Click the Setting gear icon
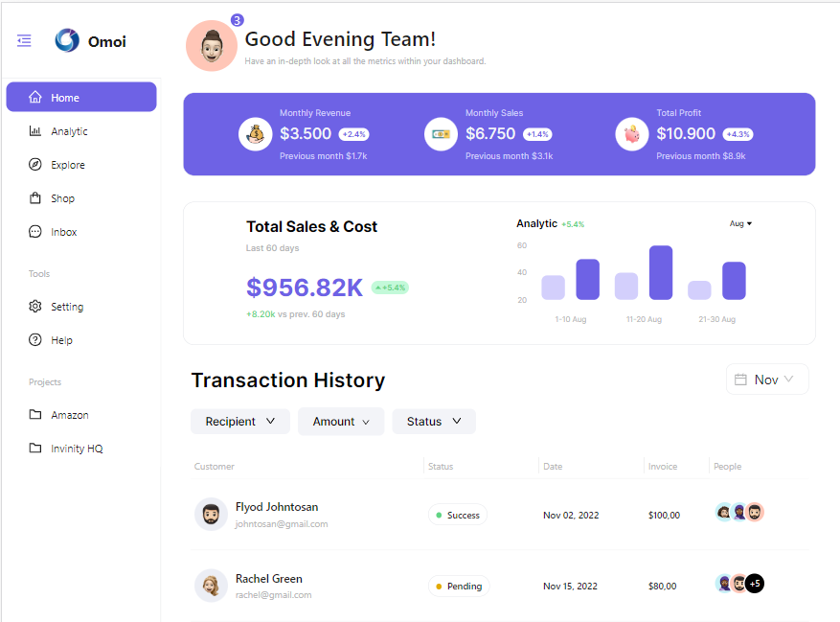Viewport: 840px width, 622px height. coord(35,307)
